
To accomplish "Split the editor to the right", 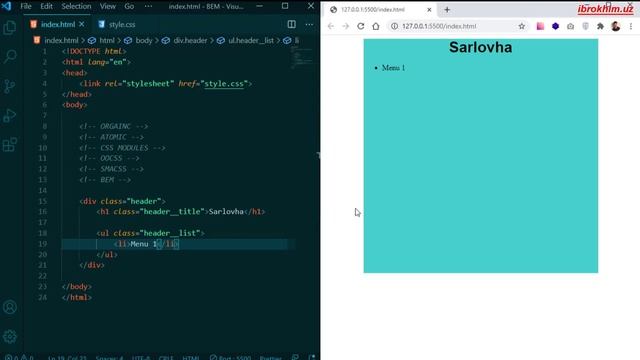I will click(x=291, y=24).
